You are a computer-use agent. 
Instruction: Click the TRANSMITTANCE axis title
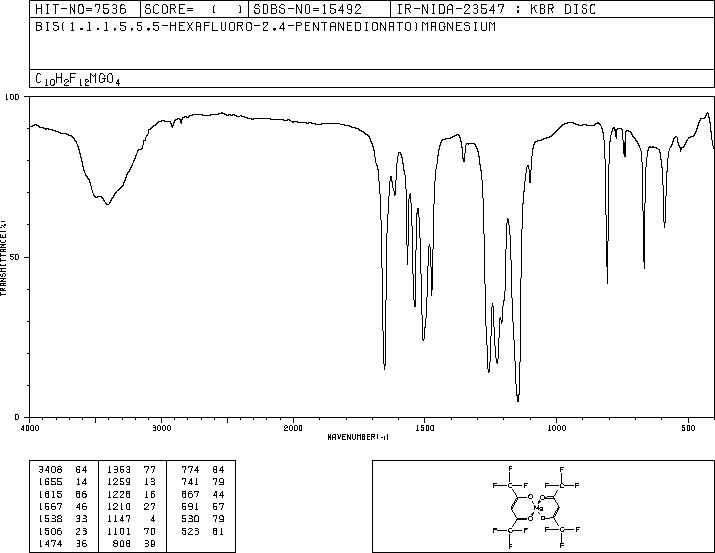click(x=3, y=257)
